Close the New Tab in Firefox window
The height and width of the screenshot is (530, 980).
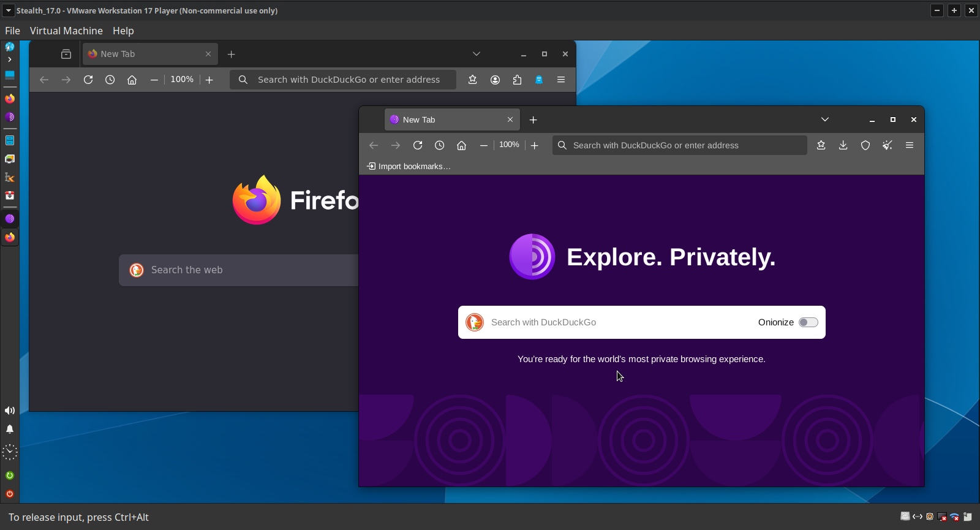[x=208, y=54]
